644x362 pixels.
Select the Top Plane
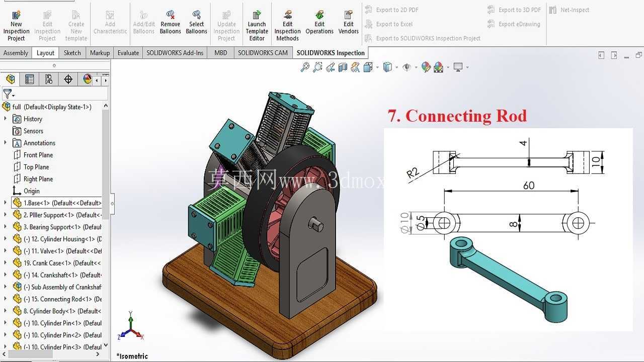(x=36, y=167)
